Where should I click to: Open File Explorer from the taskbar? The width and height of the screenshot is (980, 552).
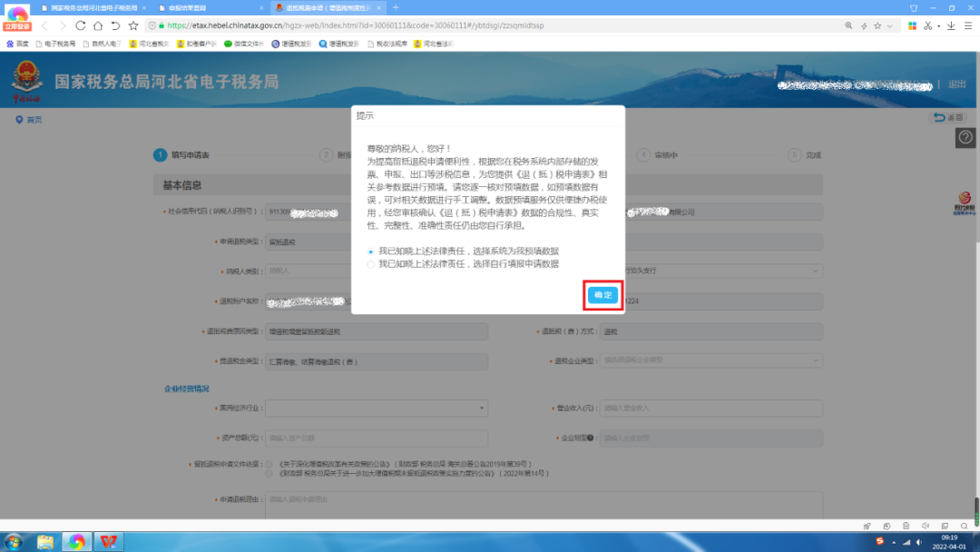click(45, 541)
